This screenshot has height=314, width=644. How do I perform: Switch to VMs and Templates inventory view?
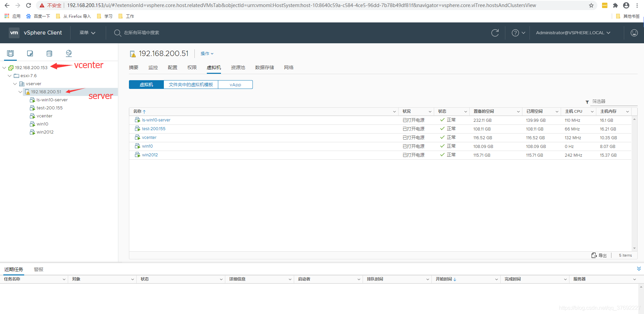(30, 53)
